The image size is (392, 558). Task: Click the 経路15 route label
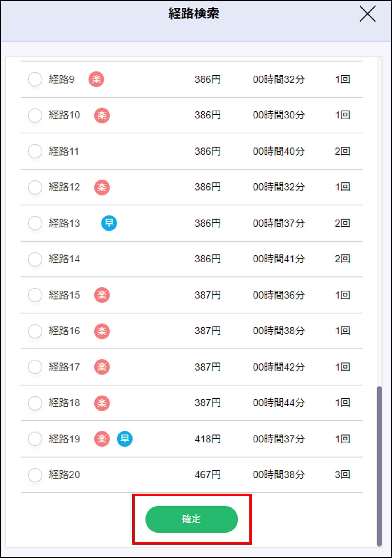(x=65, y=295)
